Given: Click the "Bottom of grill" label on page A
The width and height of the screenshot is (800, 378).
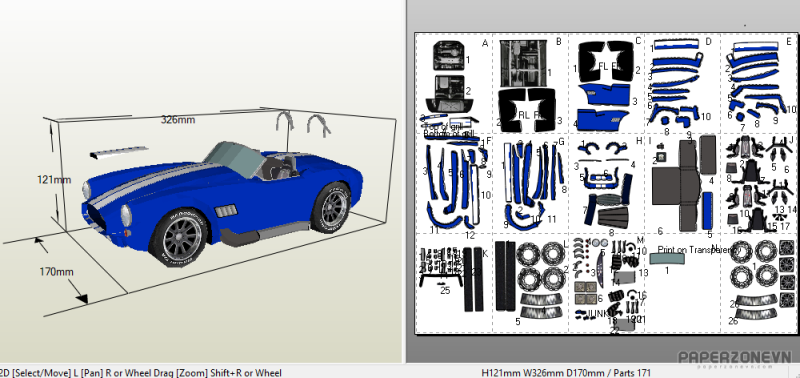Looking at the screenshot, I should point(448,134).
